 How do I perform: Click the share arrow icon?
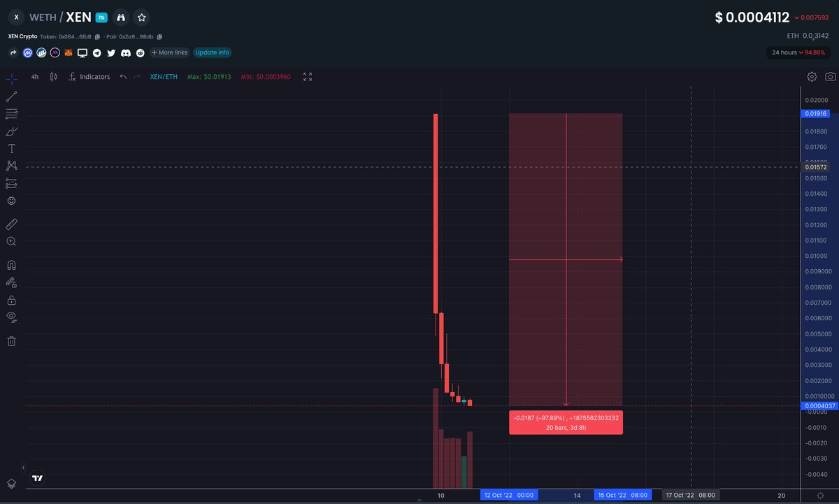(13, 52)
